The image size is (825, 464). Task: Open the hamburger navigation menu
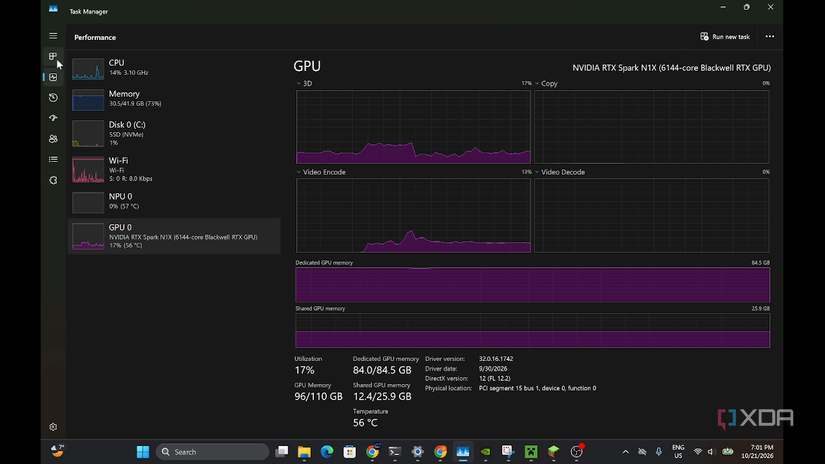pos(53,36)
